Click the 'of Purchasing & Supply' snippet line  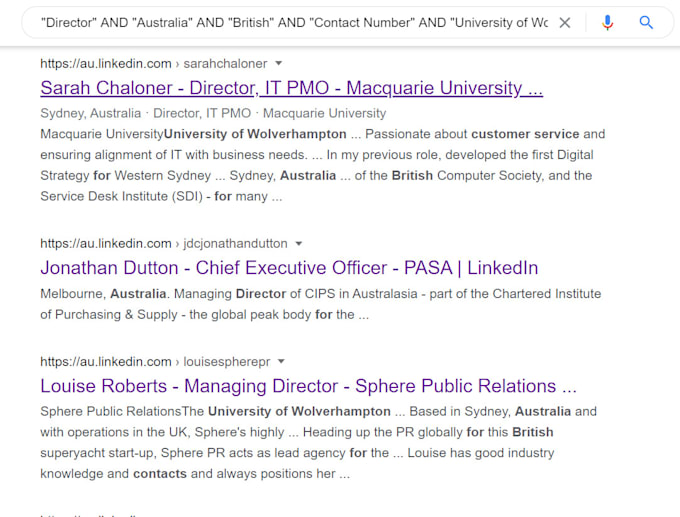tap(205, 314)
